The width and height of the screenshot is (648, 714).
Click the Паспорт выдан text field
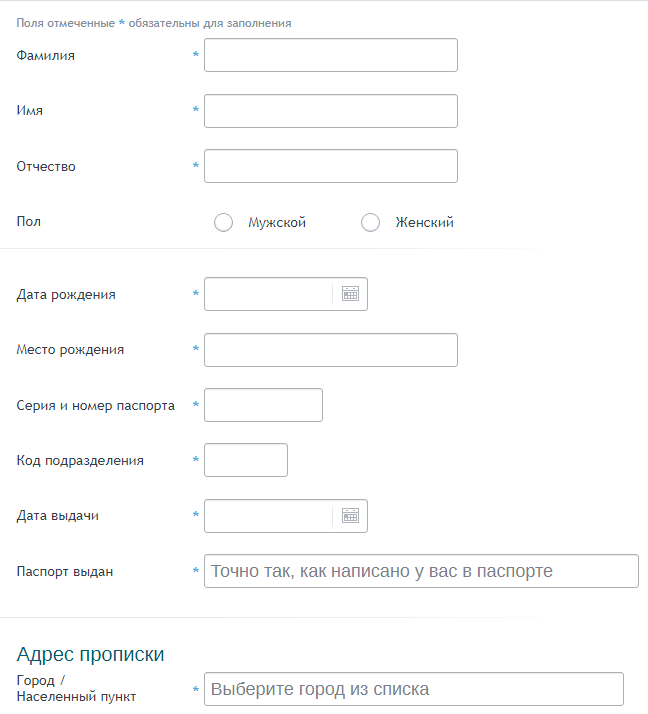coord(421,571)
